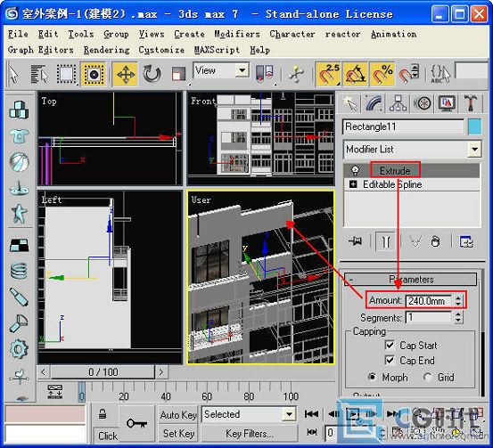Toggle Window/Crossing selection mode

(x=94, y=75)
